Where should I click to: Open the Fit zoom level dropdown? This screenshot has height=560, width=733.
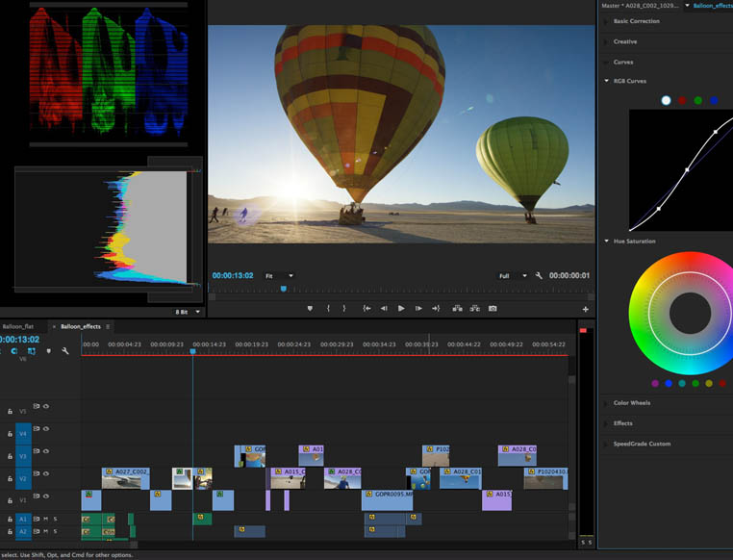pos(279,276)
